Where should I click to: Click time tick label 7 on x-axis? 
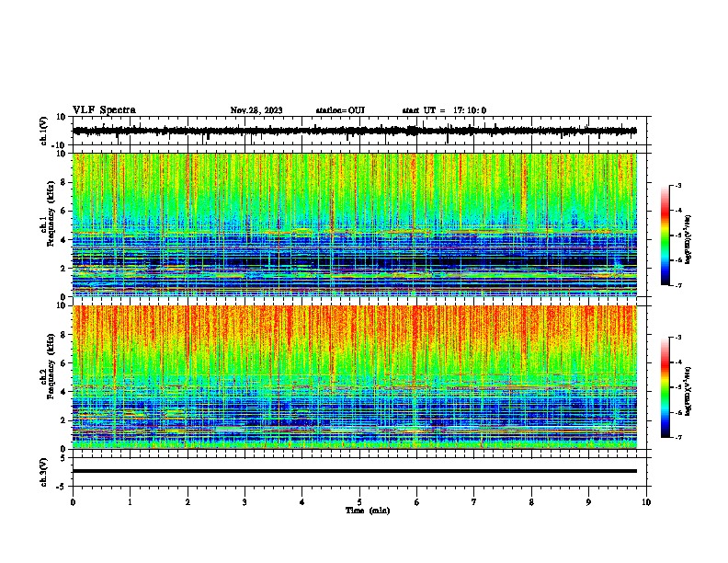coord(474,502)
